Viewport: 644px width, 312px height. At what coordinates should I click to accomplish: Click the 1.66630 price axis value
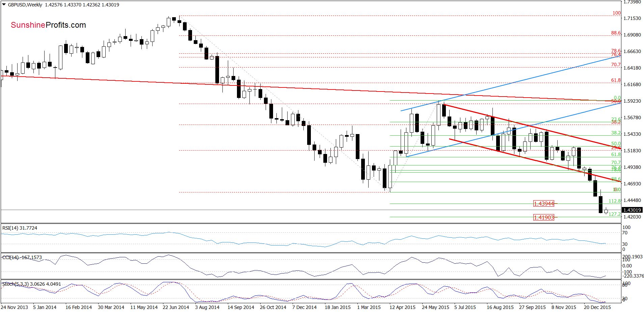632,51
